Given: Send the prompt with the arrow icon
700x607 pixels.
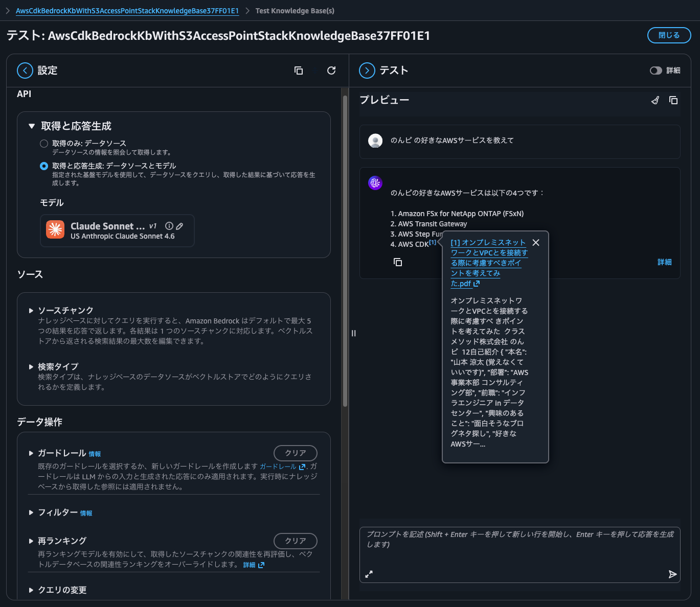Looking at the screenshot, I should pyautogui.click(x=673, y=574).
